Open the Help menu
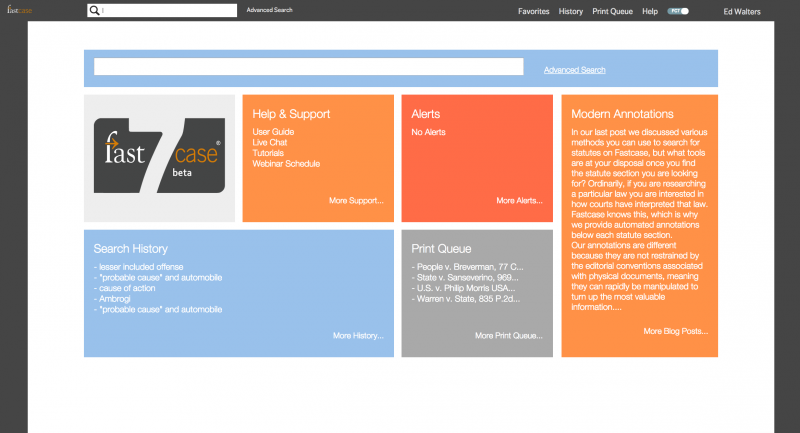This screenshot has width=800, height=433. coord(650,11)
